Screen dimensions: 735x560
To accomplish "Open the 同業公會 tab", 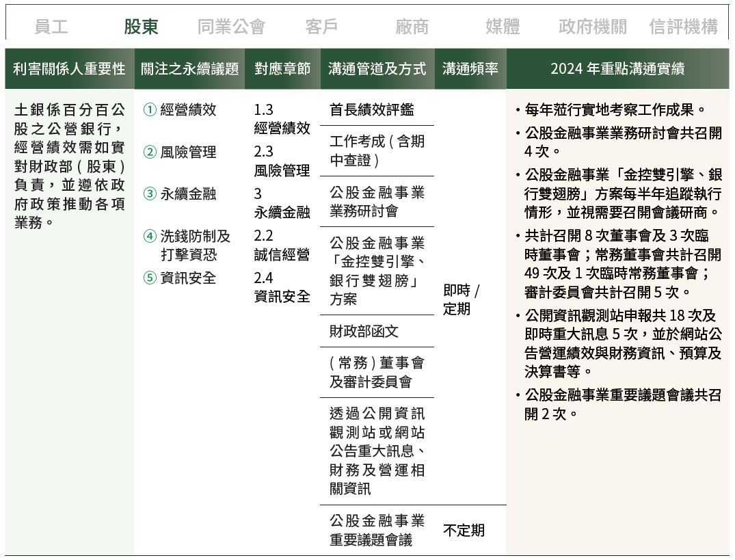I will [x=231, y=27].
